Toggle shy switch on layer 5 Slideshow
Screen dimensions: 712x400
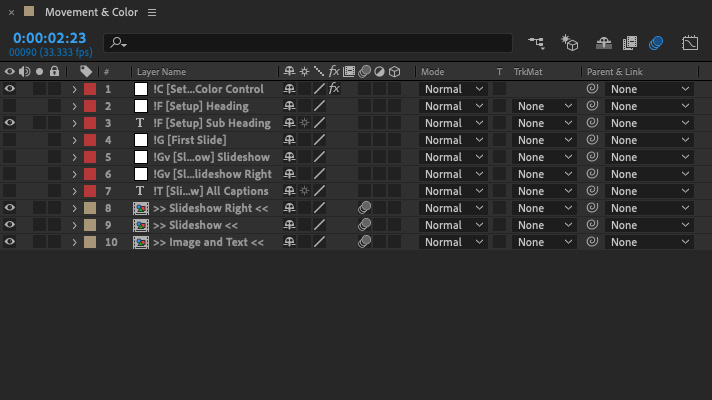[x=289, y=157]
